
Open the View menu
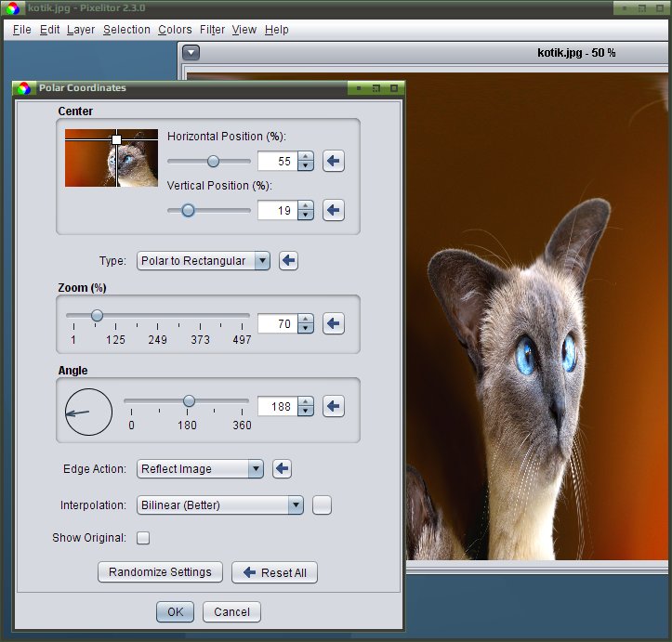click(244, 30)
